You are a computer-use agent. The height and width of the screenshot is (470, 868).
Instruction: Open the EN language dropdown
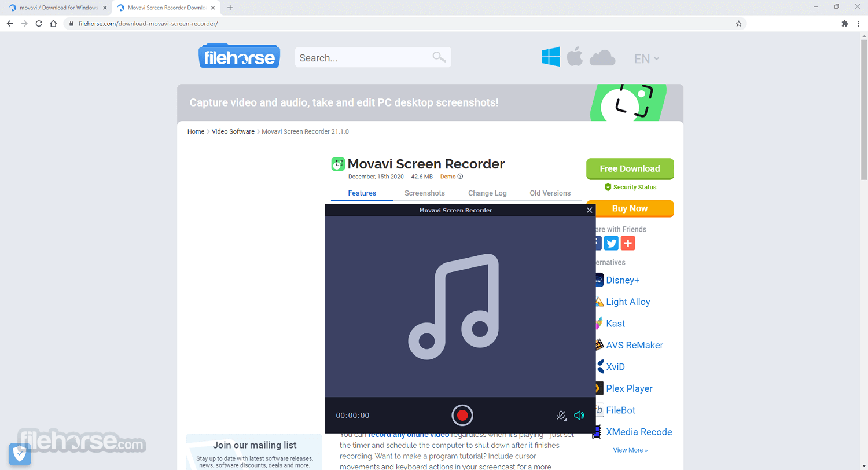646,58
